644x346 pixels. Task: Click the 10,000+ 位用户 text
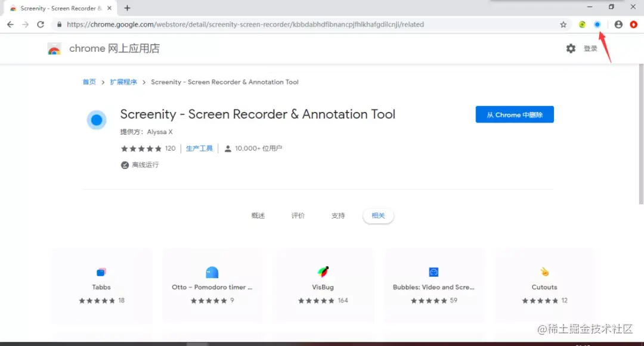click(258, 148)
